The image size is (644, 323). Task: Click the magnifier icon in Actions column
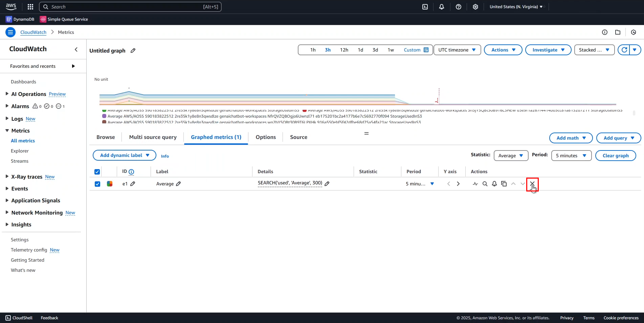point(485,184)
